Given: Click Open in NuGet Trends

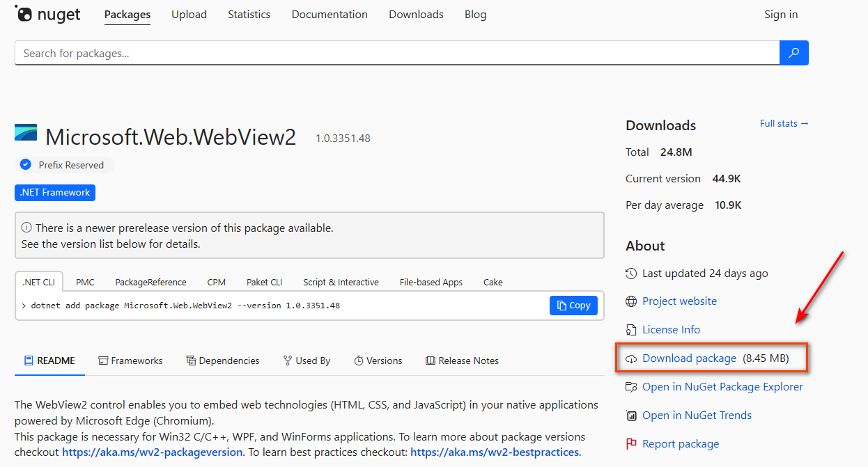Looking at the screenshot, I should pyautogui.click(x=697, y=415).
